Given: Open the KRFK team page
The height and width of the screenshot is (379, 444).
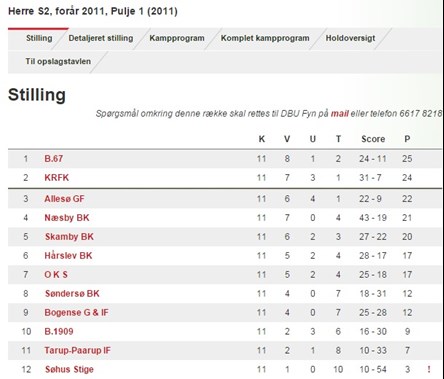Looking at the screenshot, I should 57,178.
